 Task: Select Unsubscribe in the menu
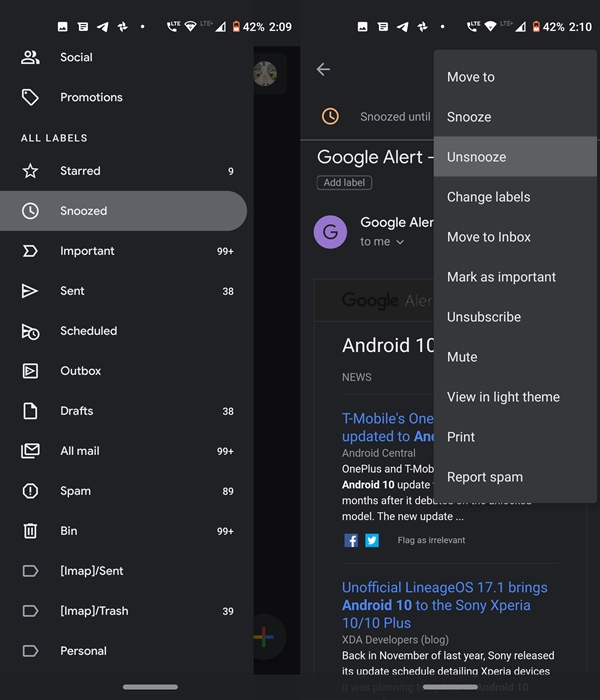point(515,317)
